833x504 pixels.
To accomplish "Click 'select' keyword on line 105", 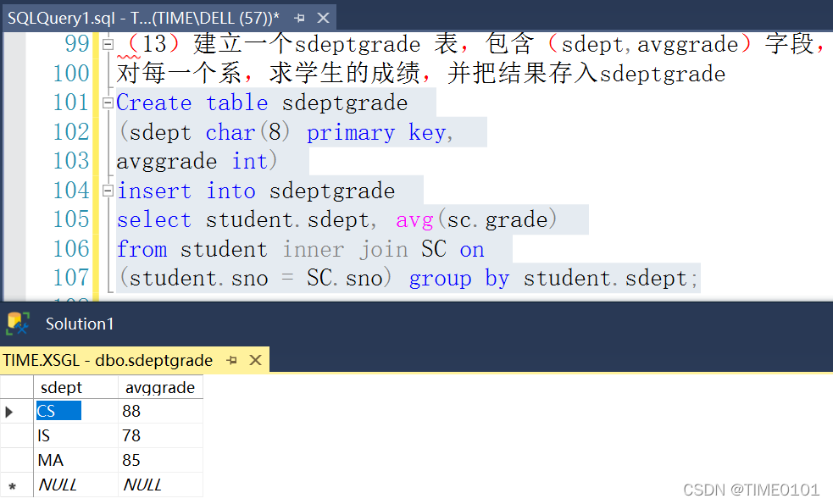I will coord(154,220).
